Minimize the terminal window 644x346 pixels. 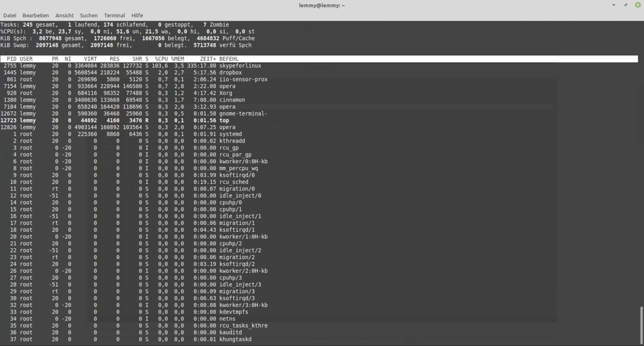pyautogui.click(x=614, y=5)
